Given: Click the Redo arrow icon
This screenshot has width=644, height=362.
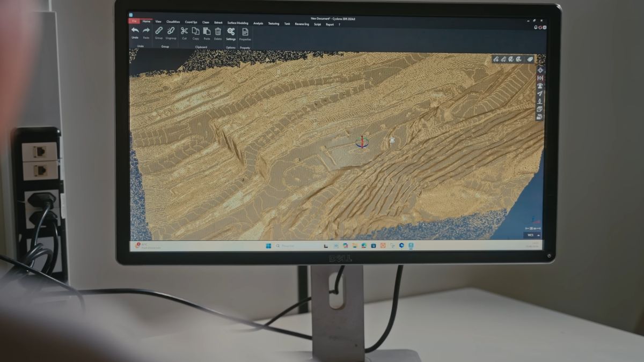Looking at the screenshot, I should coord(146,31).
